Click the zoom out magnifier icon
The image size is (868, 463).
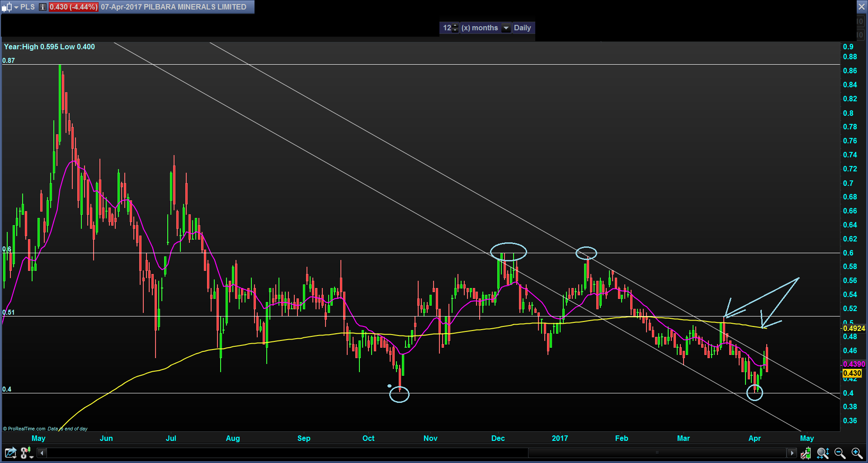click(x=840, y=453)
